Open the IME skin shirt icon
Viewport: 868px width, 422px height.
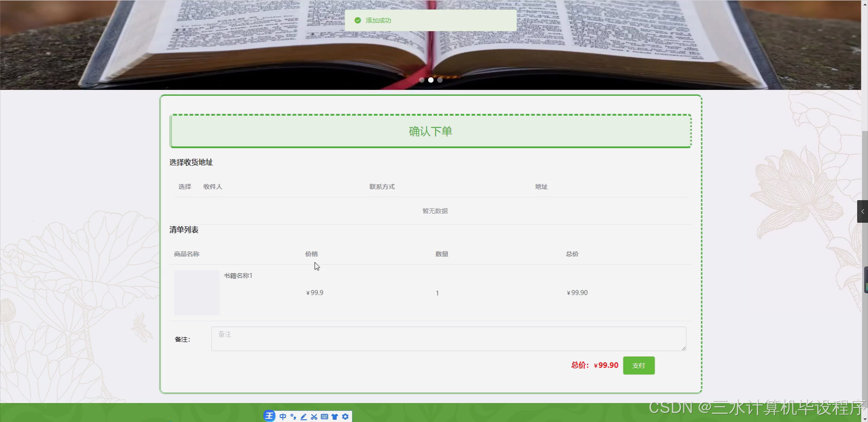coord(335,416)
